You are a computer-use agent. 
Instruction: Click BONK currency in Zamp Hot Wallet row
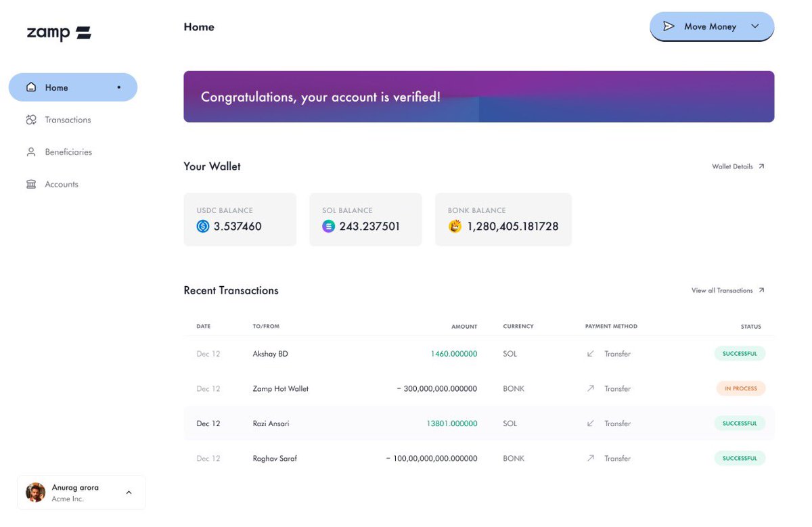click(x=514, y=388)
